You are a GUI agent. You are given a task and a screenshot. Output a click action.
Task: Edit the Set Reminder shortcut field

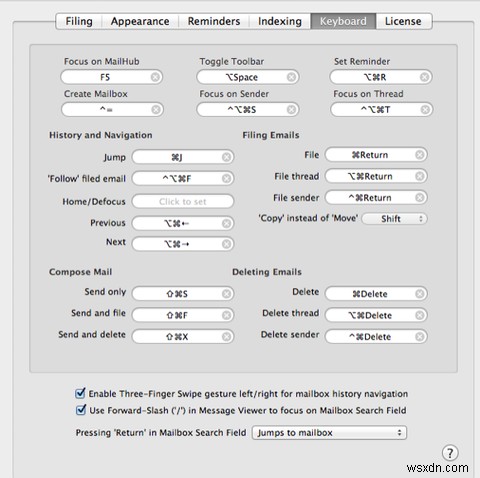[x=381, y=77]
